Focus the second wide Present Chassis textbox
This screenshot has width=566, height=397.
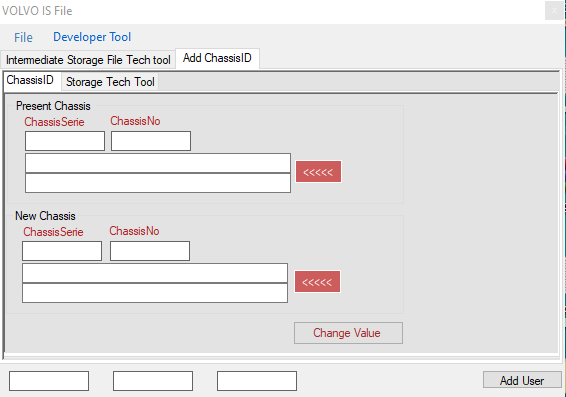point(158,183)
